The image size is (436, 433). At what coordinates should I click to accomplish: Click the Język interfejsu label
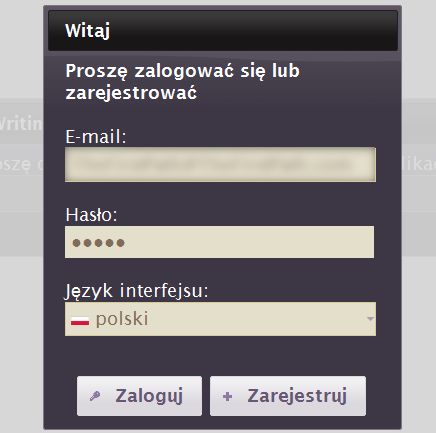(136, 291)
